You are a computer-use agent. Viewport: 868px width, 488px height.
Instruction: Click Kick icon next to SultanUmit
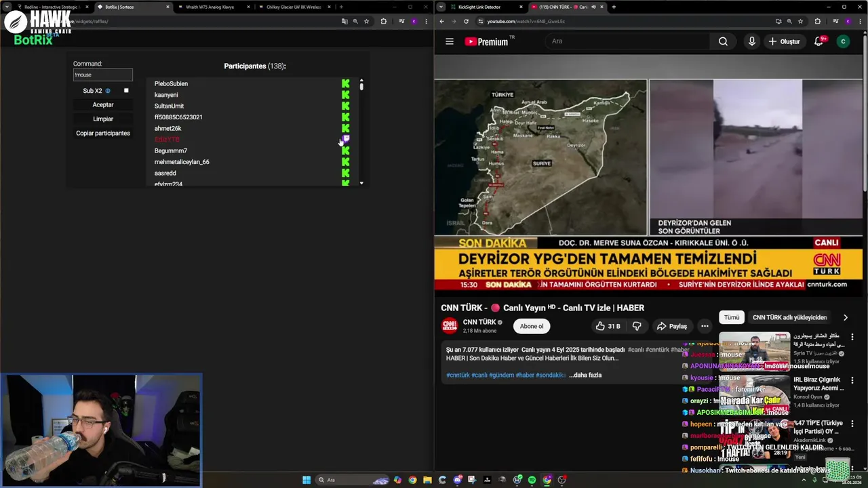346,106
